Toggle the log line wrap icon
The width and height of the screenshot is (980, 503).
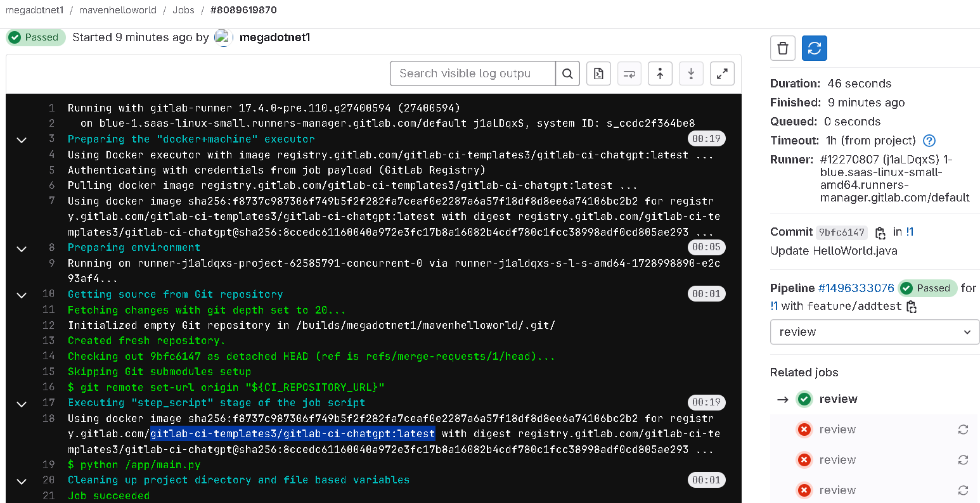(x=629, y=73)
